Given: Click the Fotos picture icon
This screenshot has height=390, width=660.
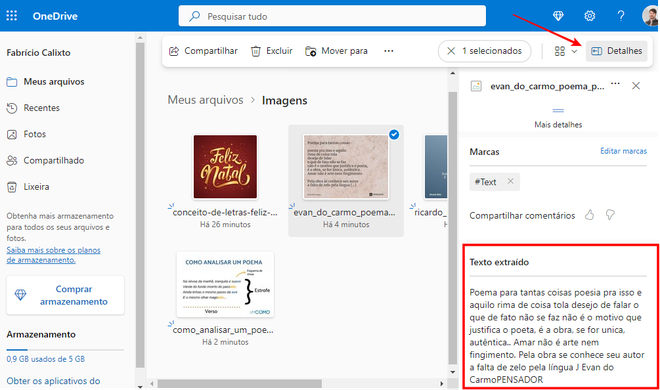Looking at the screenshot, I should [x=12, y=135].
